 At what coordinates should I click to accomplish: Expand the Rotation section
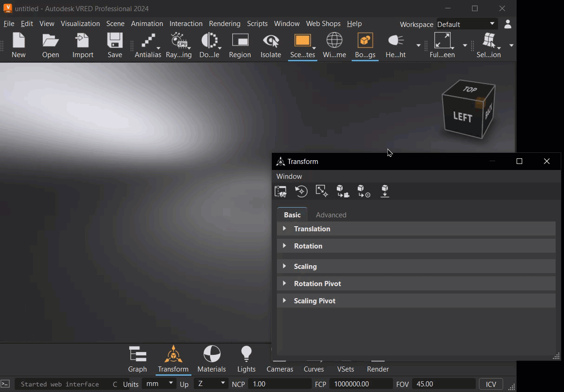pyautogui.click(x=416, y=246)
